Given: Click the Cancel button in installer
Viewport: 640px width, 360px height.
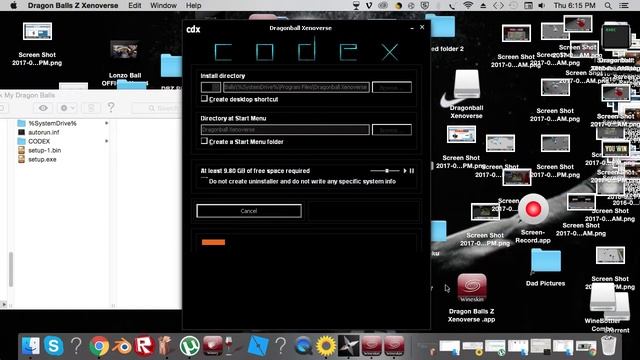Looking at the screenshot, I should [x=249, y=211].
